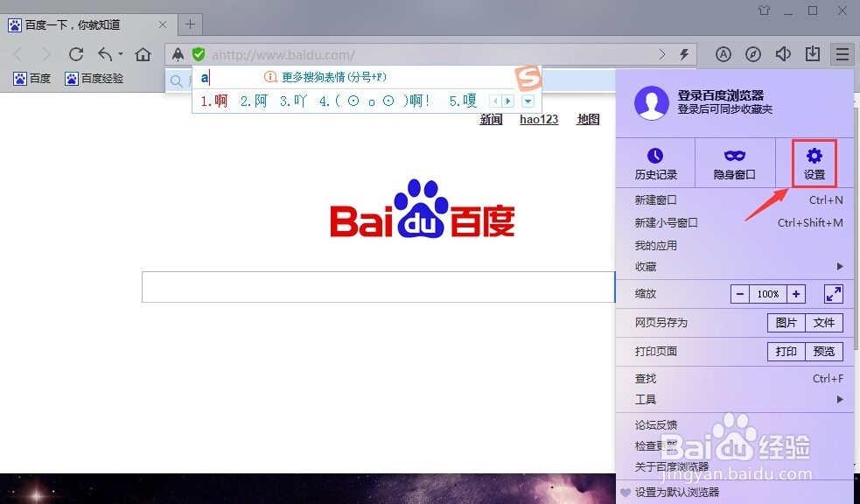The width and height of the screenshot is (860, 504).
Task: Click the address bar URL field
Action: click(x=430, y=54)
